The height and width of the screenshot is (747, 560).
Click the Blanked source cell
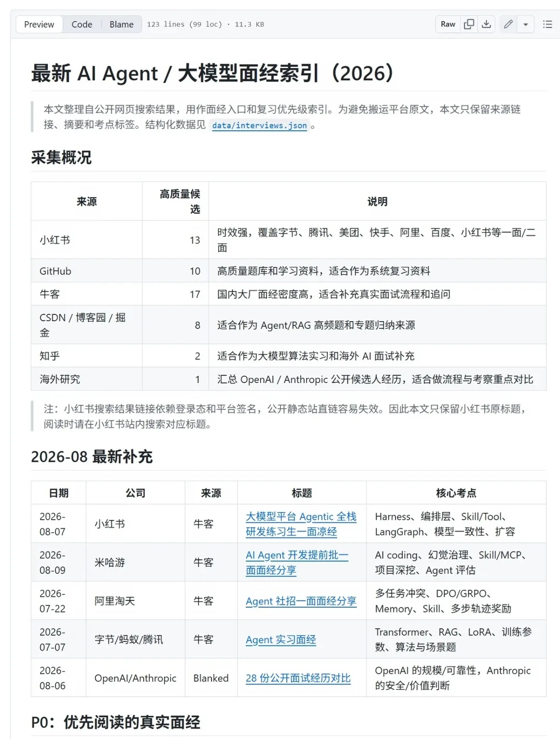[x=211, y=678]
